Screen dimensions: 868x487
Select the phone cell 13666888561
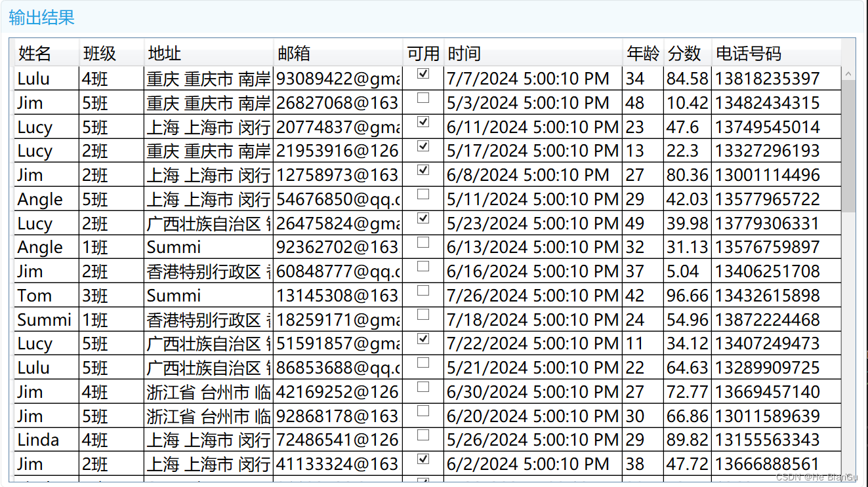coord(776,464)
